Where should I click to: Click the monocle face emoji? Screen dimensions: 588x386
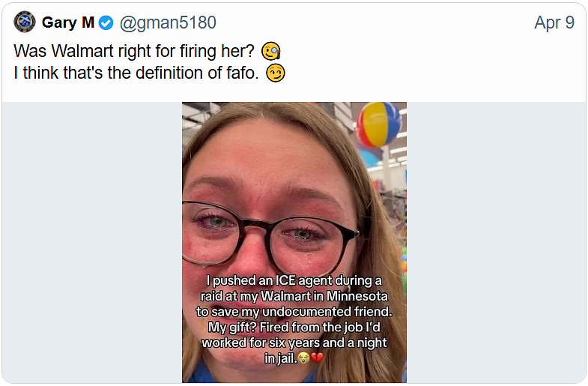coord(271,52)
